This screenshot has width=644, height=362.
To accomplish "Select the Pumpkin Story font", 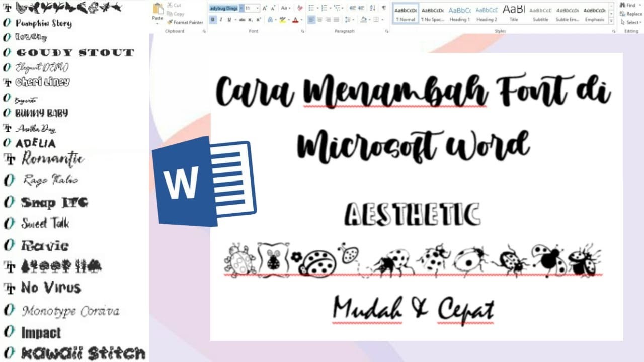I will (44, 23).
